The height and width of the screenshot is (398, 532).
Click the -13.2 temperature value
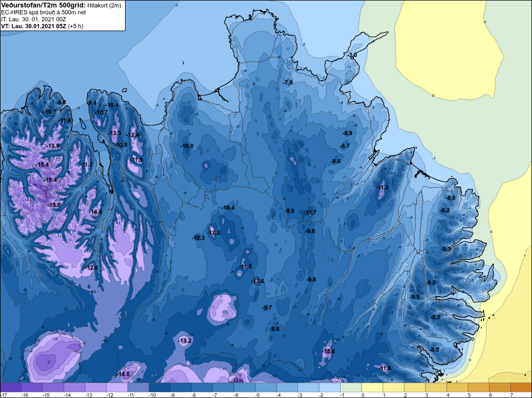coord(185,341)
